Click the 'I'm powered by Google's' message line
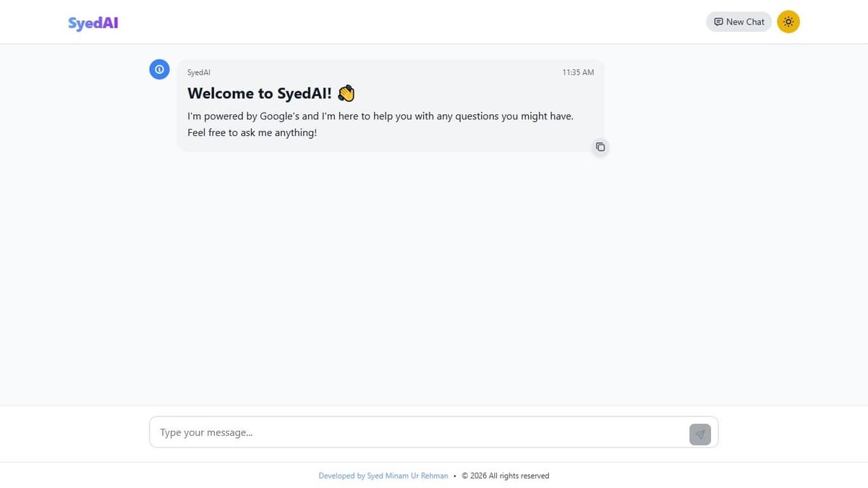Image resolution: width=868 pixels, height=488 pixels. click(380, 116)
